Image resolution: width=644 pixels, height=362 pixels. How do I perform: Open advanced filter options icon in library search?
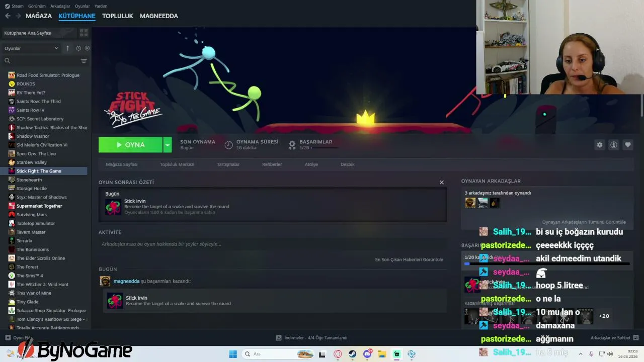(x=84, y=61)
